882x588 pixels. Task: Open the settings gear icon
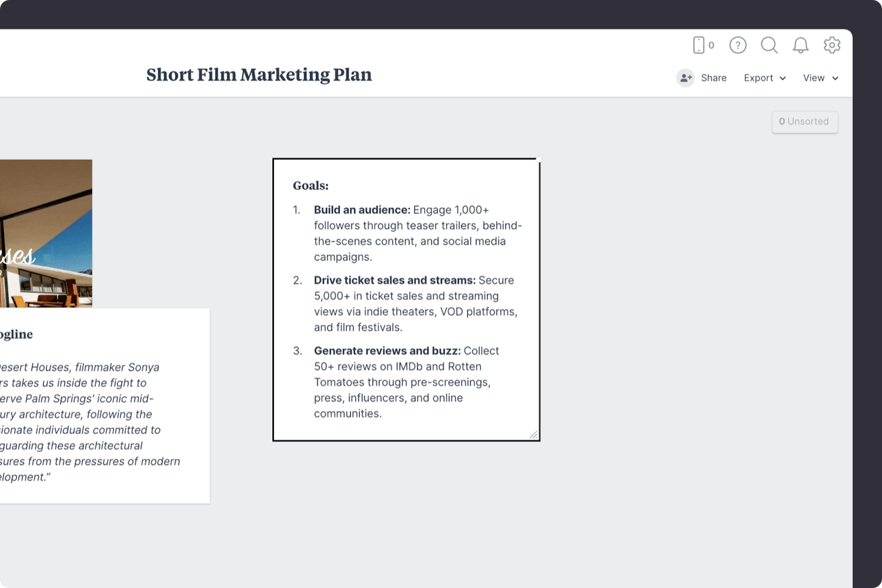coord(832,45)
